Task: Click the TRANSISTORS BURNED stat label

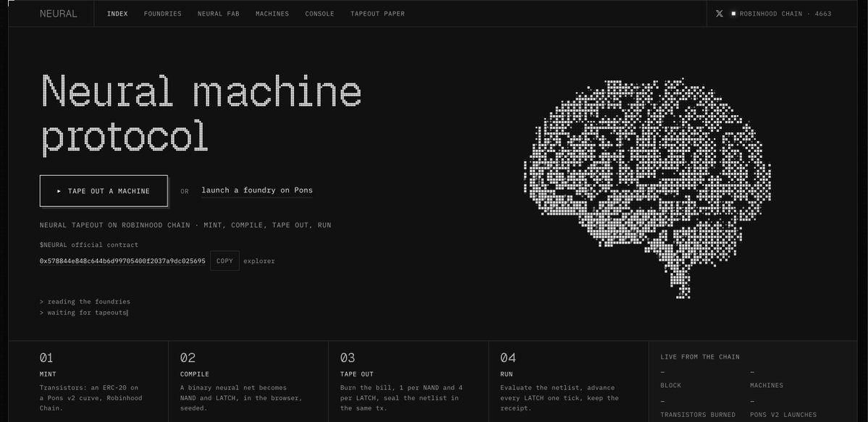Action: (x=698, y=415)
